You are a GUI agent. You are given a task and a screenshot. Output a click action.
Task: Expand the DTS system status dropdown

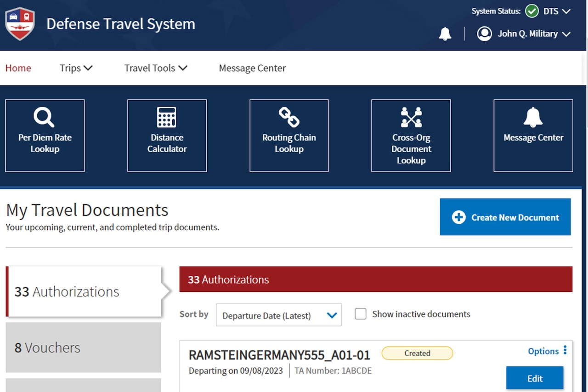[x=557, y=11]
